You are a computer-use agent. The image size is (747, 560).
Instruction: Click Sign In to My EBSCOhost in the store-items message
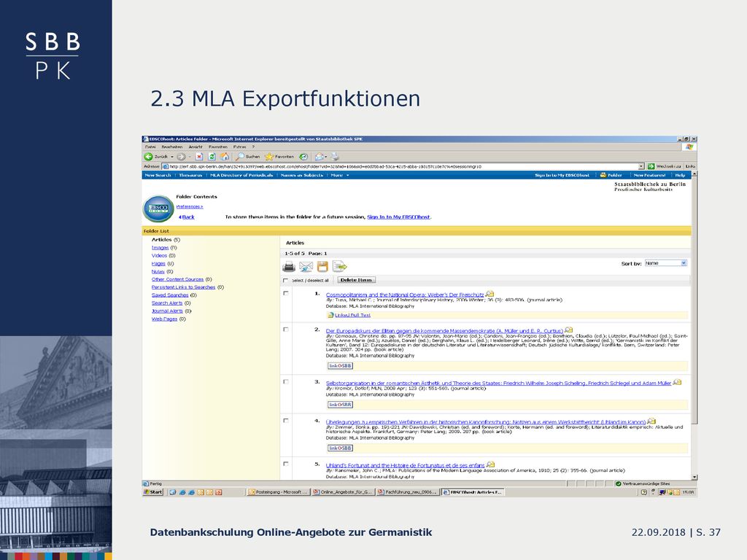(399, 217)
